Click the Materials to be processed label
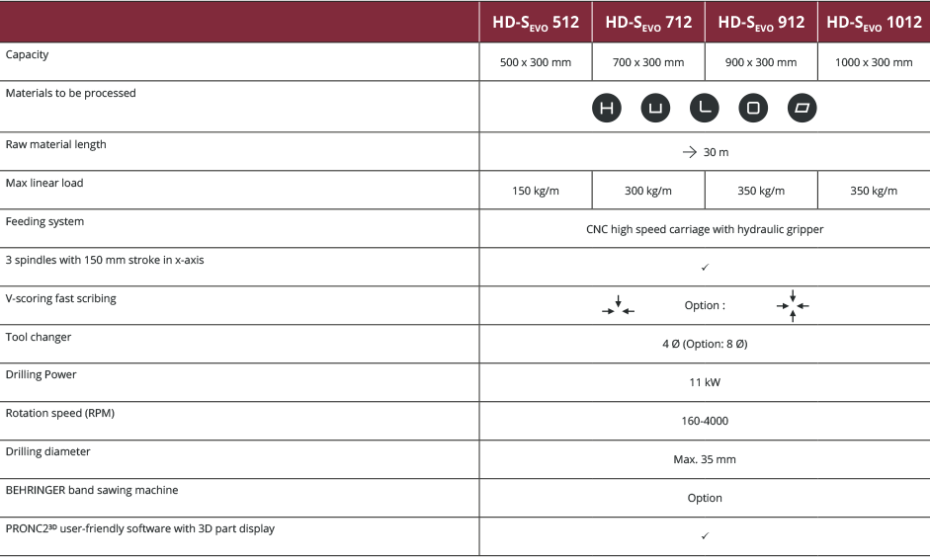The image size is (930, 560). pyautogui.click(x=70, y=93)
